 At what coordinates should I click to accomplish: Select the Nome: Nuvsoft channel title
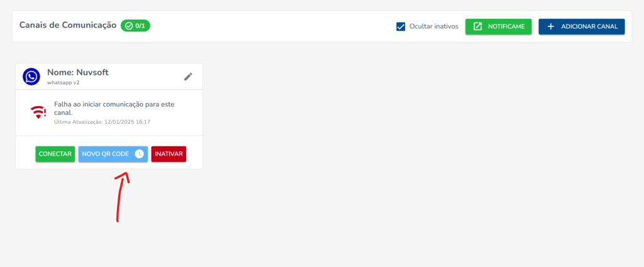click(x=78, y=72)
